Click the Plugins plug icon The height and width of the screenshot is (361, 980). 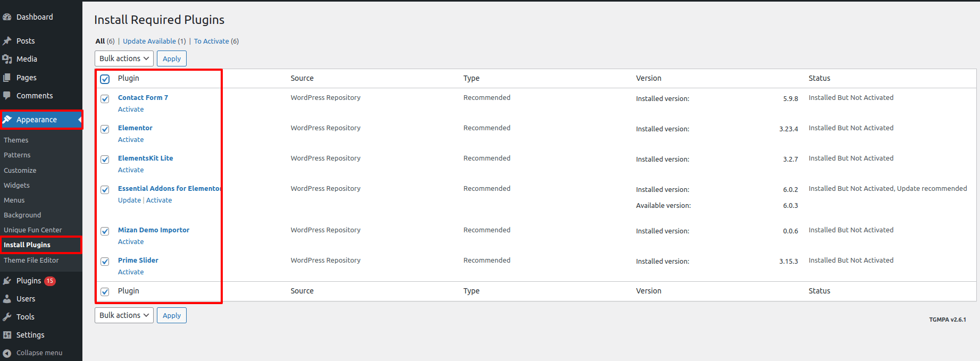click(7, 281)
